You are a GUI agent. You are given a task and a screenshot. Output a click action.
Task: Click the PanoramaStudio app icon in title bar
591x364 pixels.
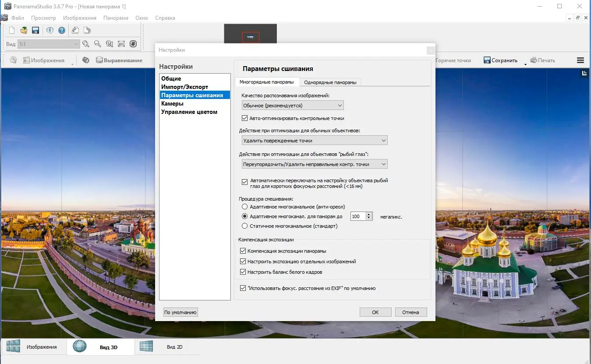pyautogui.click(x=7, y=7)
